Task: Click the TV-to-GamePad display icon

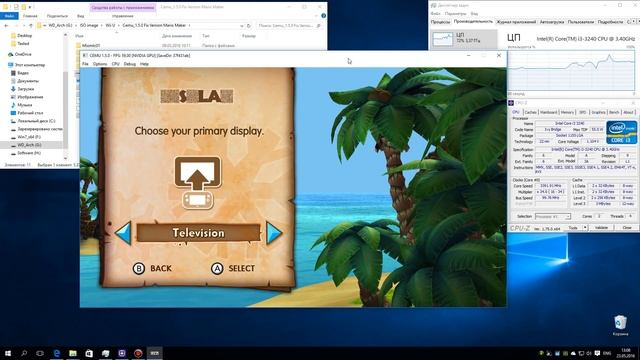Action: [x=198, y=182]
